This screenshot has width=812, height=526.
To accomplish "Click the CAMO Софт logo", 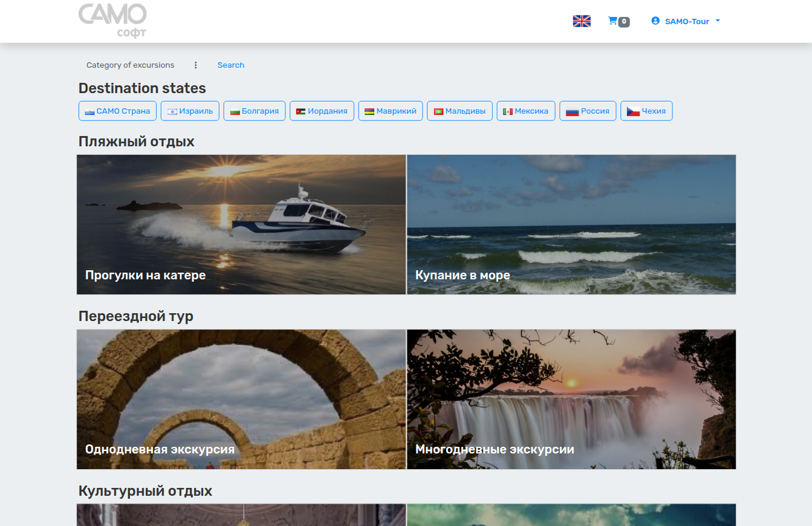I will coord(112,21).
